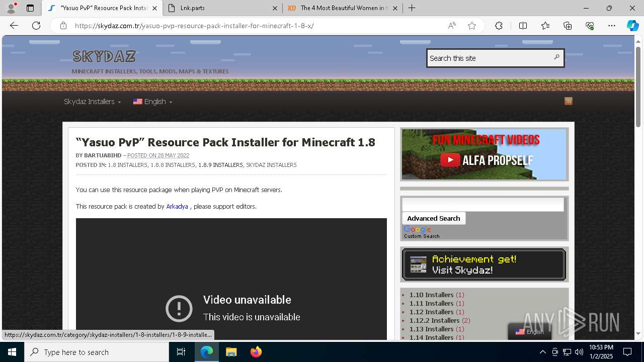This screenshot has height=362, width=644.
Task: Open Task View on taskbar
Action: (181, 352)
